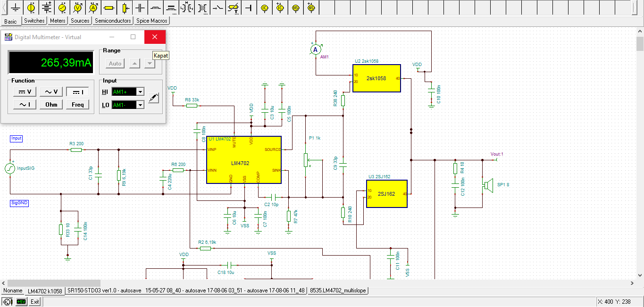Click the SigGND label in schematic
Image resolution: width=644 pixels, height=307 pixels.
coord(19,203)
